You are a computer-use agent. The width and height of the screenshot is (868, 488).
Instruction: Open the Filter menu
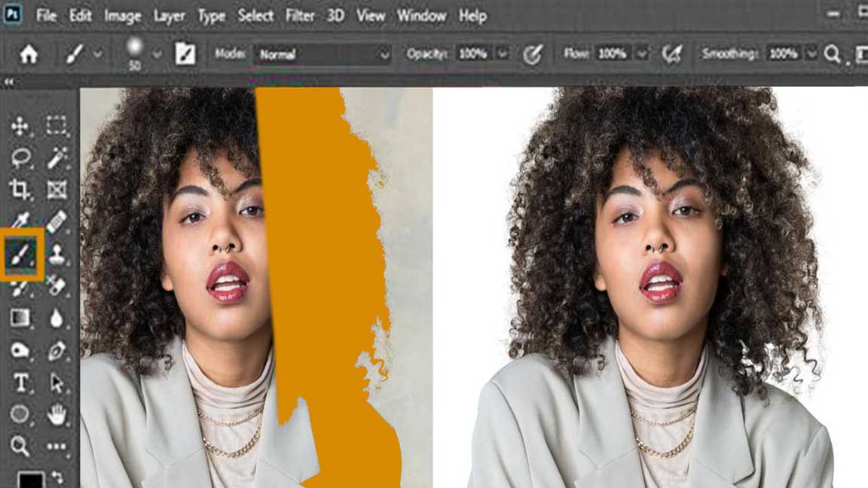pos(301,15)
